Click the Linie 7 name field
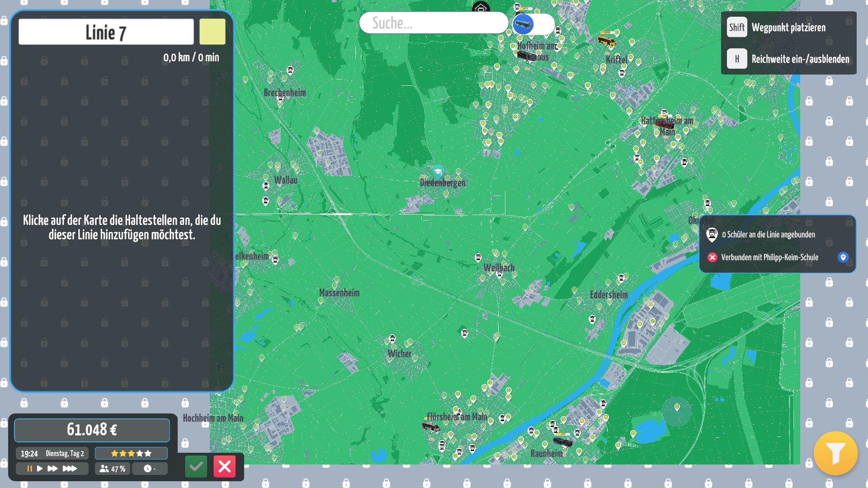 (106, 32)
